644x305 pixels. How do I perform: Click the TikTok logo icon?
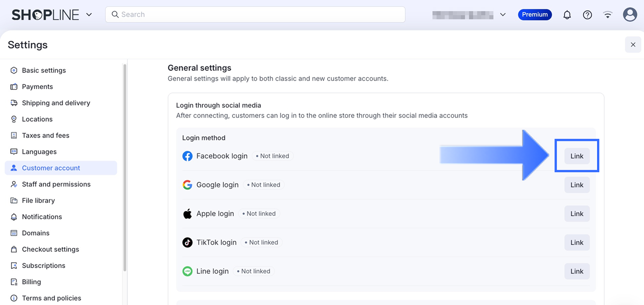pyautogui.click(x=187, y=242)
